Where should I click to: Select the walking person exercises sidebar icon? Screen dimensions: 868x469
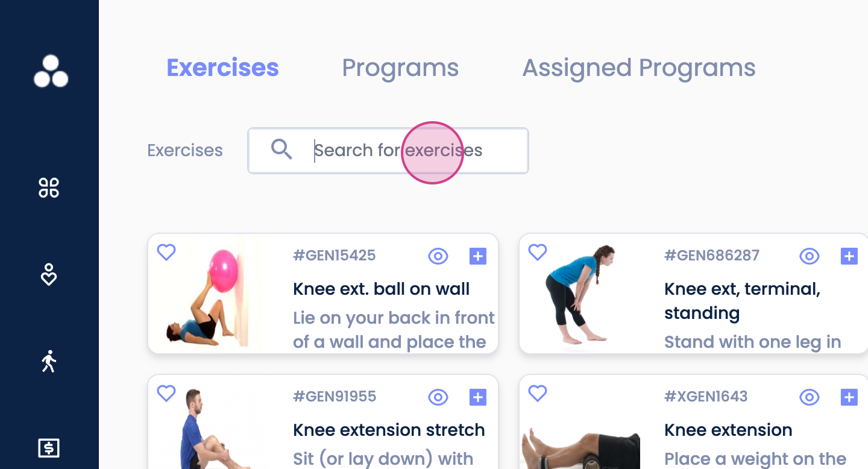(49, 361)
